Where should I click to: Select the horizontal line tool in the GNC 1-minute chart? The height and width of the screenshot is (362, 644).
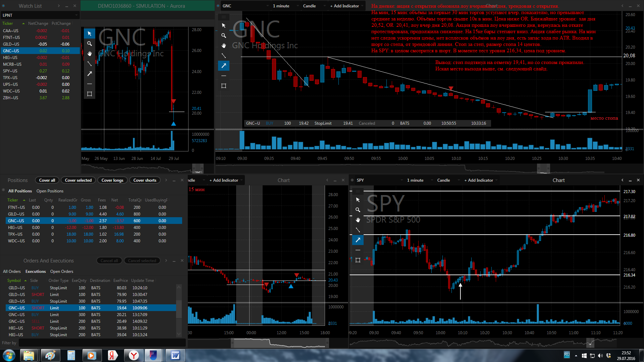tap(224, 76)
